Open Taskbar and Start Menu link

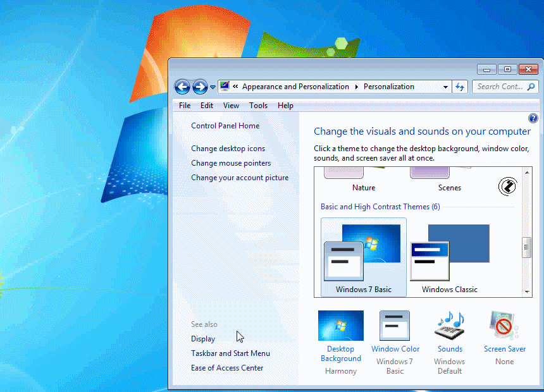tap(230, 353)
